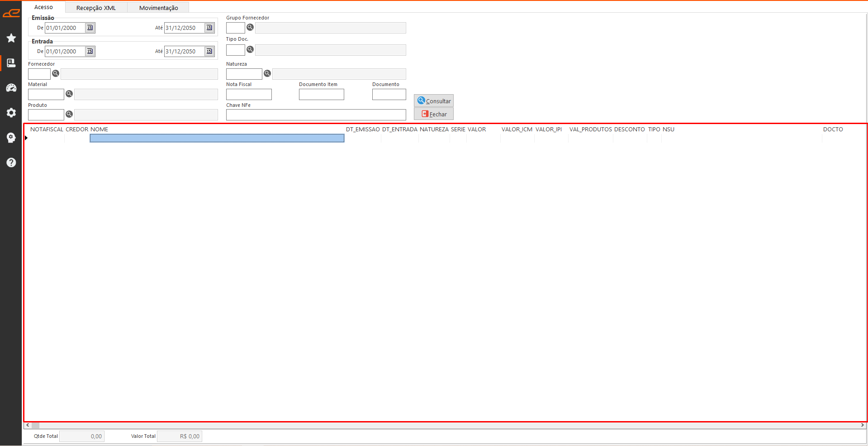The image size is (868, 446).
Task: Switch to the Recepção XML tab
Action: tap(96, 8)
